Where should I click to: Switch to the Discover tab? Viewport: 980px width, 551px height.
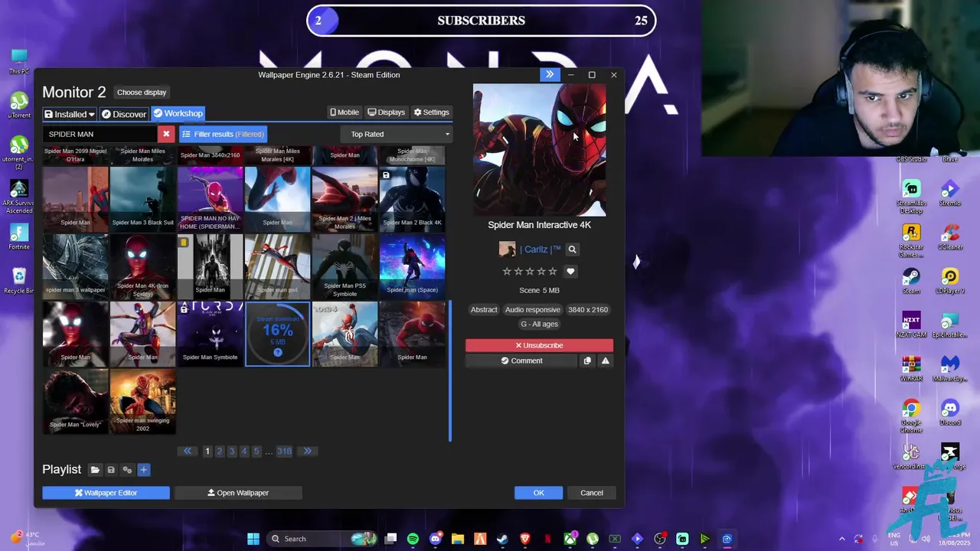[x=124, y=114]
